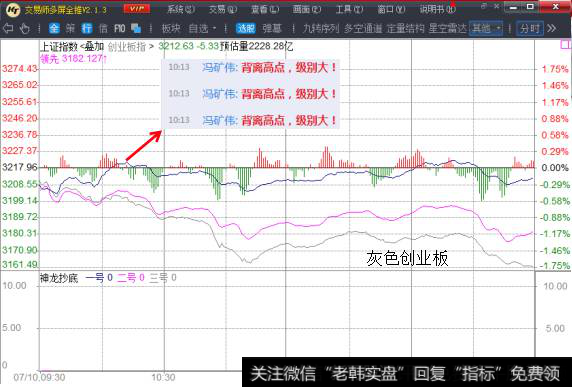Close the inner child window x icon
The height and width of the screenshot is (387, 572).
point(496,6)
